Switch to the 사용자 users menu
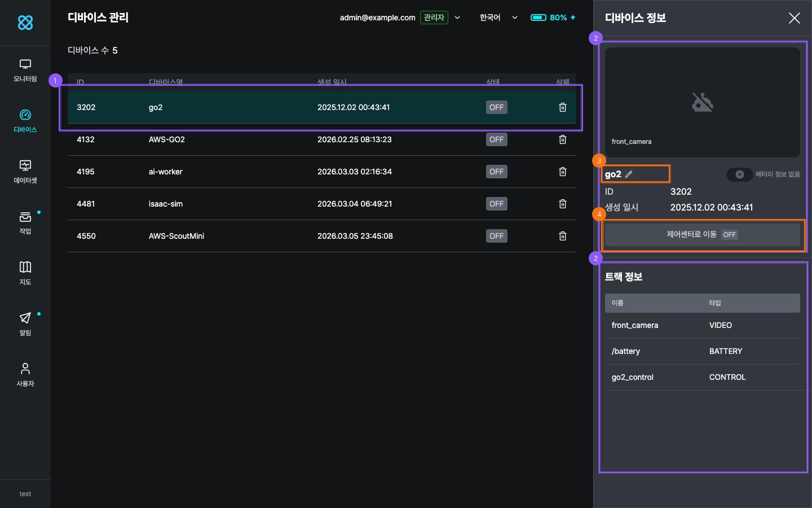Image resolution: width=812 pixels, height=508 pixels. 25,375
